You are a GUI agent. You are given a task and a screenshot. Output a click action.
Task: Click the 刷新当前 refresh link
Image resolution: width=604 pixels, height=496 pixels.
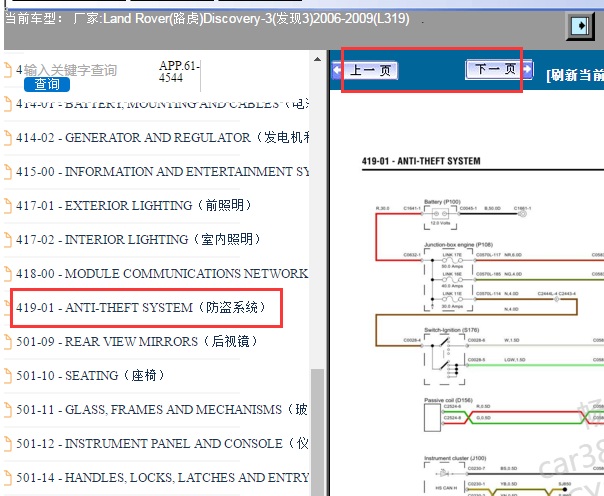point(575,75)
